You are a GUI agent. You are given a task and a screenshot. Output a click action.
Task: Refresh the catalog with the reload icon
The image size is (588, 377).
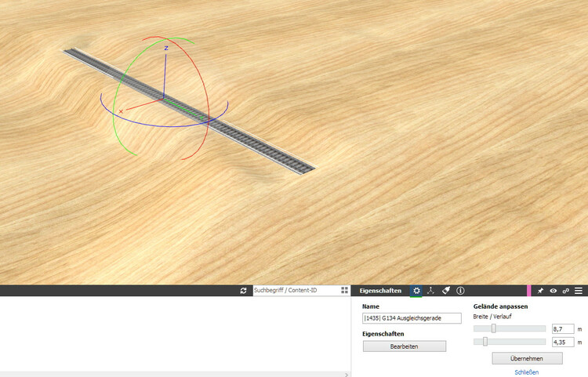(243, 291)
